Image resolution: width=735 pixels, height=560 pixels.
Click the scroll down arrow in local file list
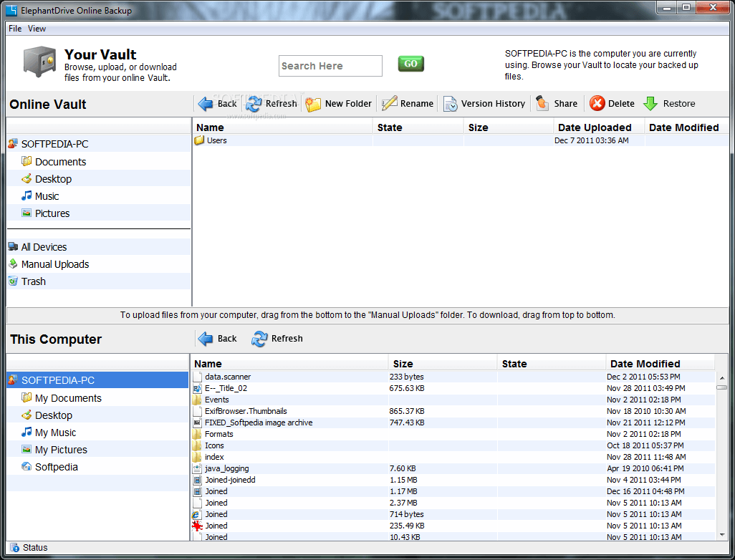pyautogui.click(x=721, y=534)
